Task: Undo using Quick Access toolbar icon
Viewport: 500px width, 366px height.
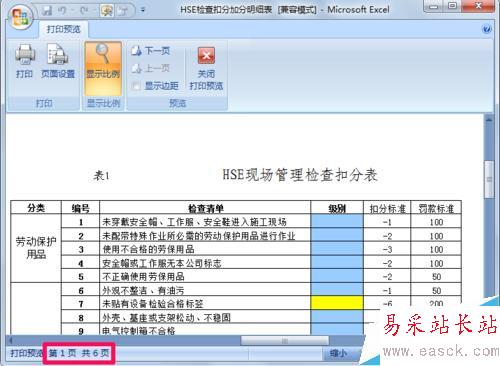Action: (x=62, y=11)
